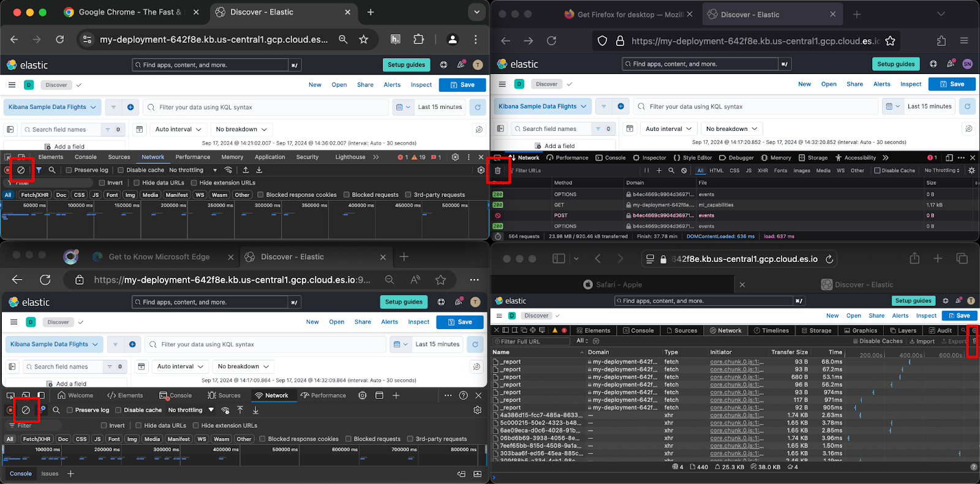Viewport: 980px width, 484px height.
Task: Click export HAR download icon in Chrome DevTools
Action: tap(258, 170)
